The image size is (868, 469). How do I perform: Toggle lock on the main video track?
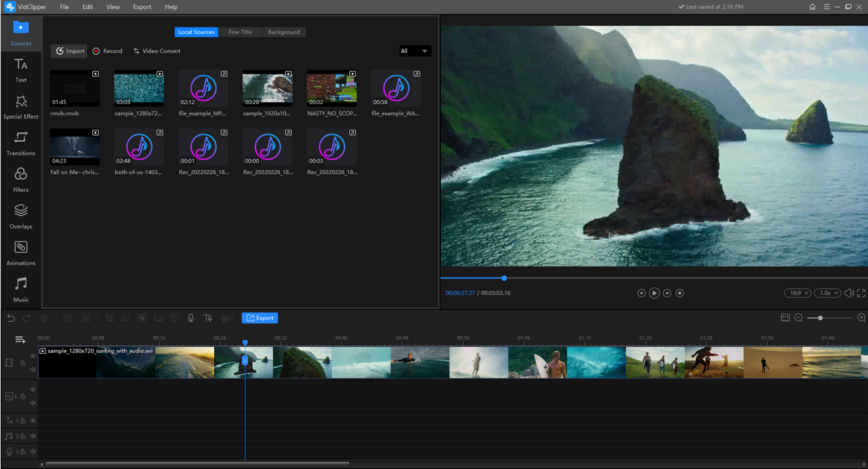pyautogui.click(x=22, y=363)
